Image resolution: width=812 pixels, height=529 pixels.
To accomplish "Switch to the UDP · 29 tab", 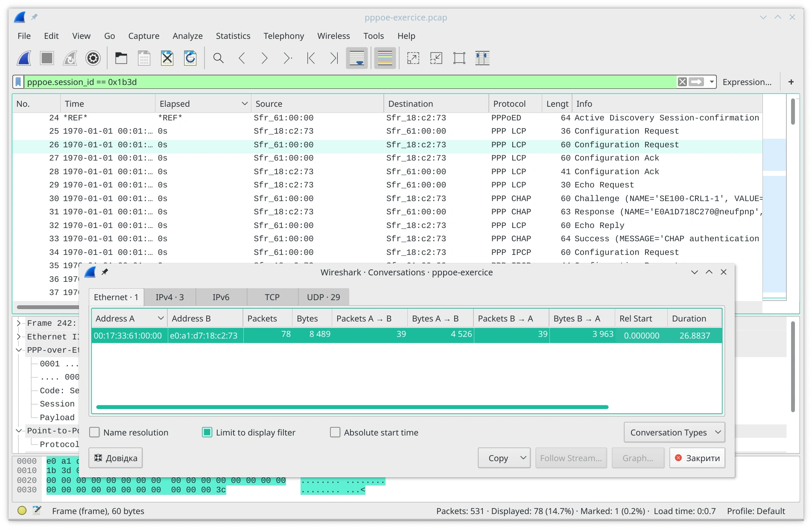I will (323, 297).
